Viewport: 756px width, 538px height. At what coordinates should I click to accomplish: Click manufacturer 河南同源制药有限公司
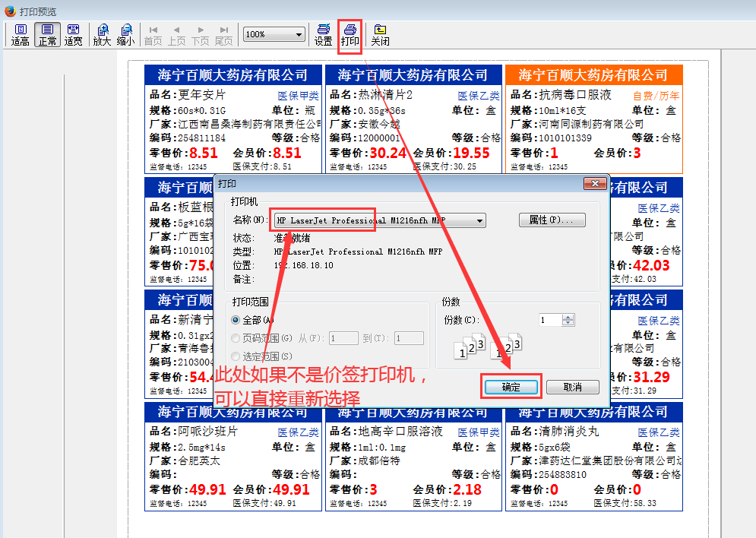(591, 124)
